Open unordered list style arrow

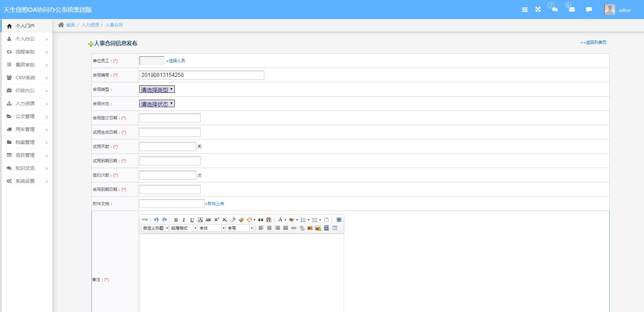(x=320, y=220)
